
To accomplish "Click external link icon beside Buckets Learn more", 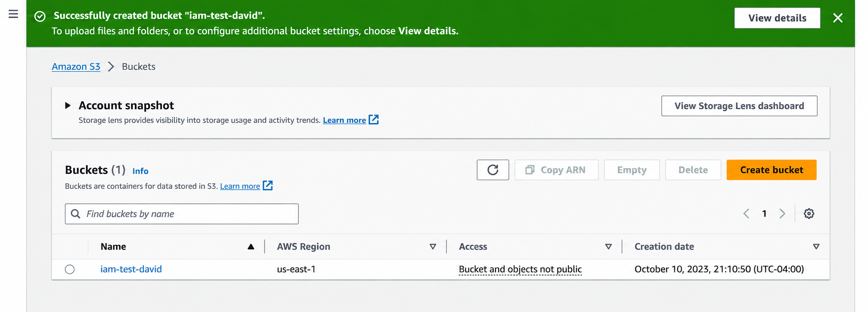I will tap(268, 185).
